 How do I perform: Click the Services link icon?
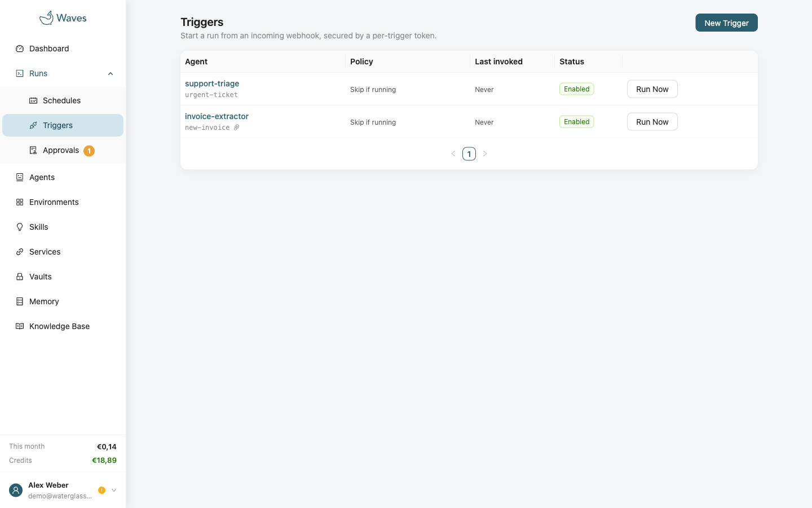click(x=20, y=252)
